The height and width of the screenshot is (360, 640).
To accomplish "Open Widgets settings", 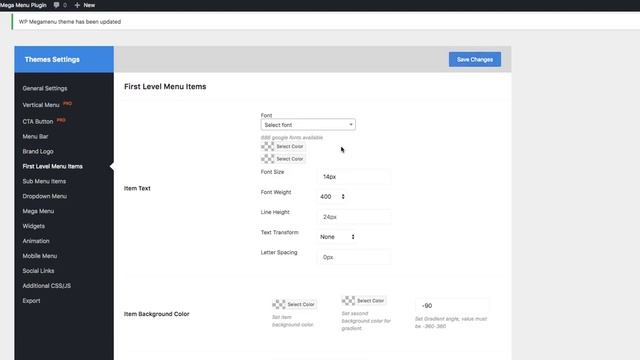I will 33,226.
